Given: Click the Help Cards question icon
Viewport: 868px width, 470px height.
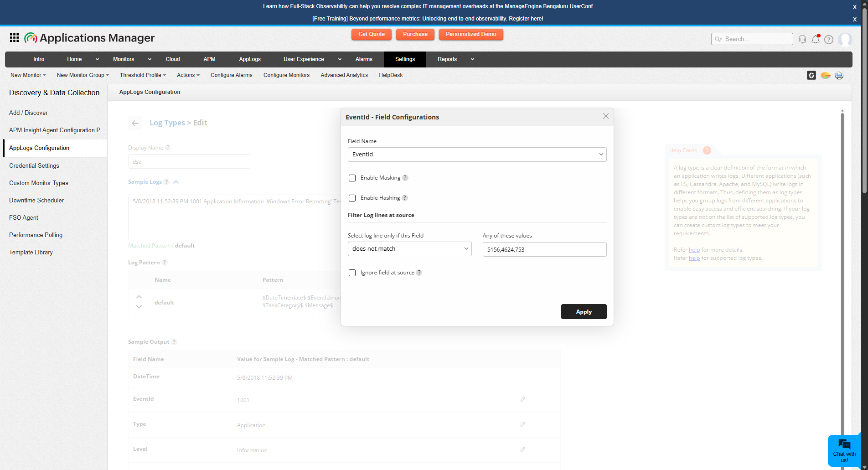Looking at the screenshot, I should 707,150.
